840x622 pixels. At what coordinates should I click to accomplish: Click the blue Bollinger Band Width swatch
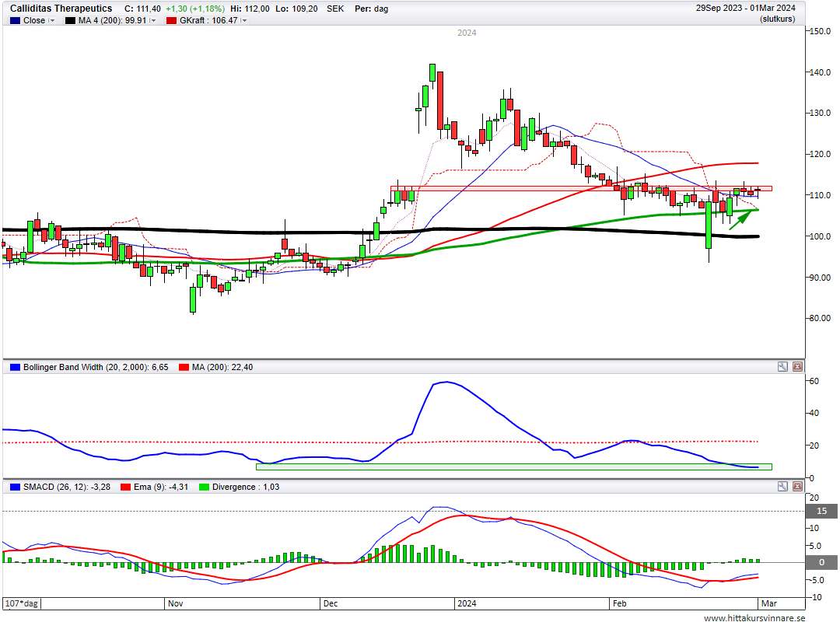tap(15, 368)
